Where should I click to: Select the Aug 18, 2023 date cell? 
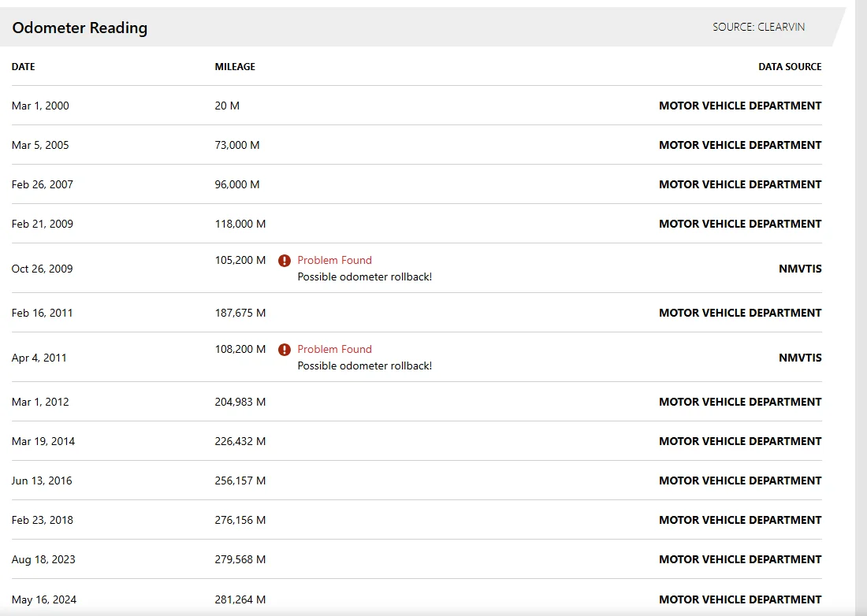pyautogui.click(x=43, y=559)
